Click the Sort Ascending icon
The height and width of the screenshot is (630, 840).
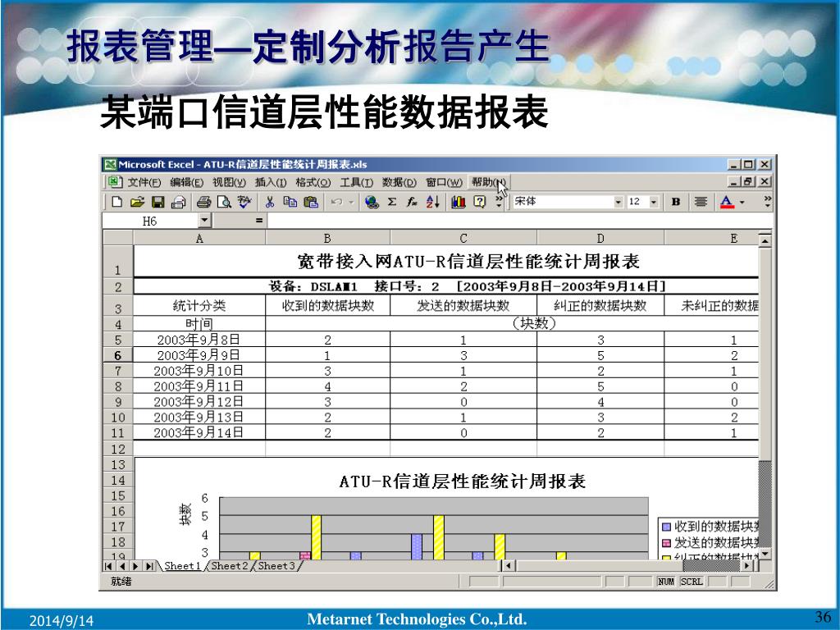coord(433,202)
